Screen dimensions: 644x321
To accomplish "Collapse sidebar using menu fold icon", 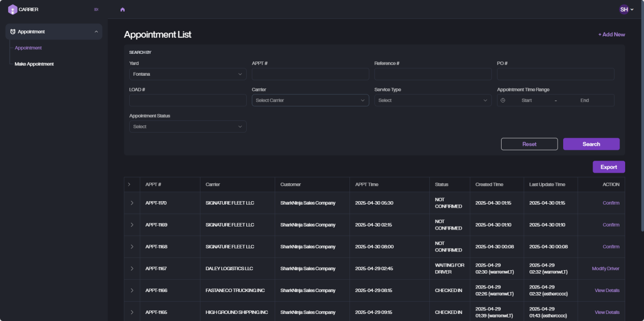I will pyautogui.click(x=96, y=10).
